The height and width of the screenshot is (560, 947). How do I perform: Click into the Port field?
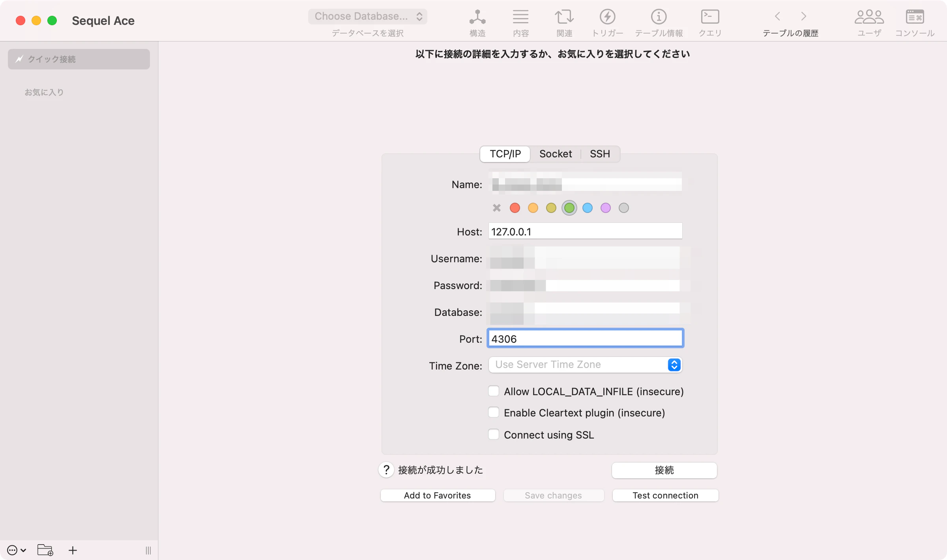tap(586, 338)
